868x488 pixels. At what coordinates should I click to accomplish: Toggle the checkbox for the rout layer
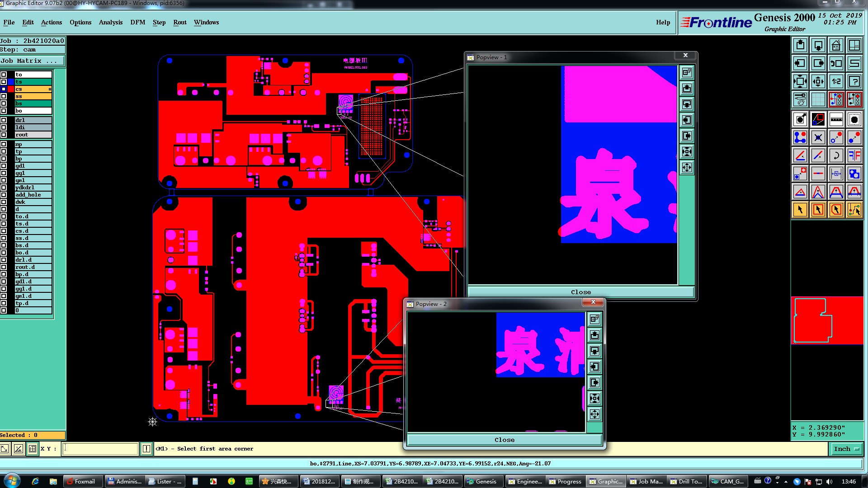point(4,135)
